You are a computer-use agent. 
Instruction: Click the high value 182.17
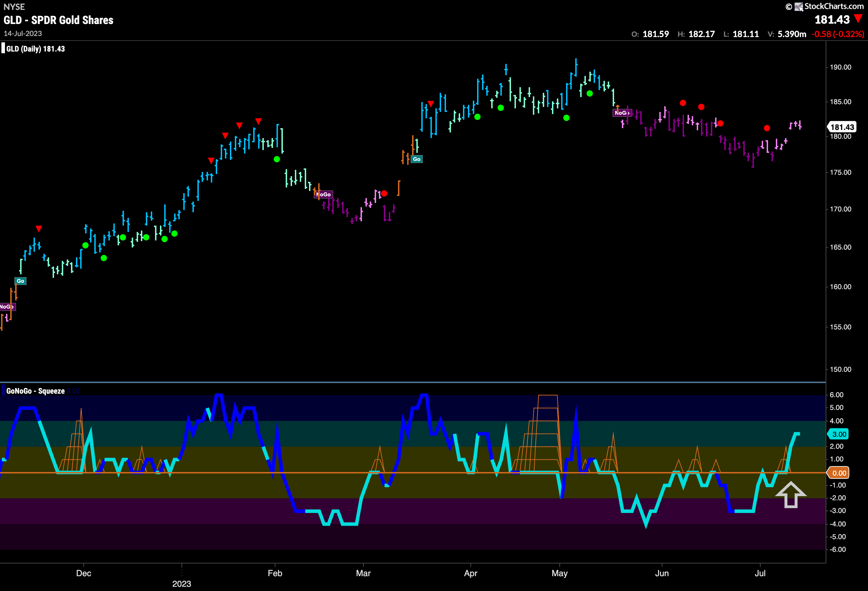pyautogui.click(x=701, y=34)
